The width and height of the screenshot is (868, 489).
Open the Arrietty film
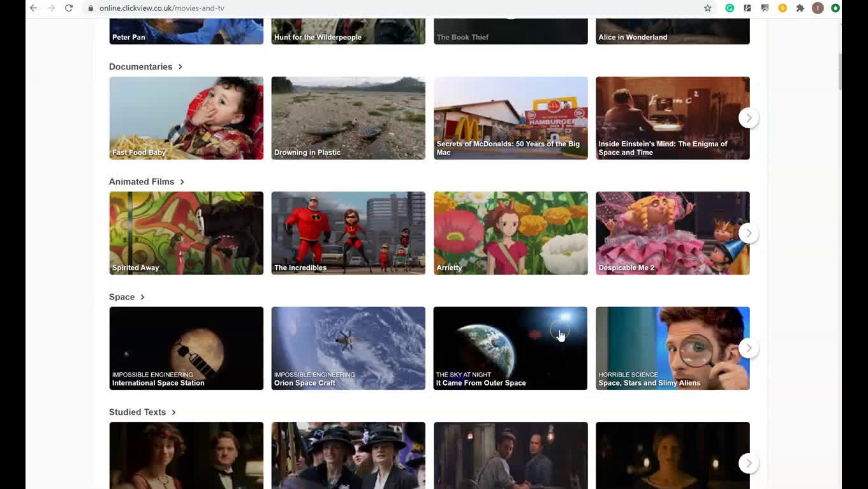click(511, 233)
